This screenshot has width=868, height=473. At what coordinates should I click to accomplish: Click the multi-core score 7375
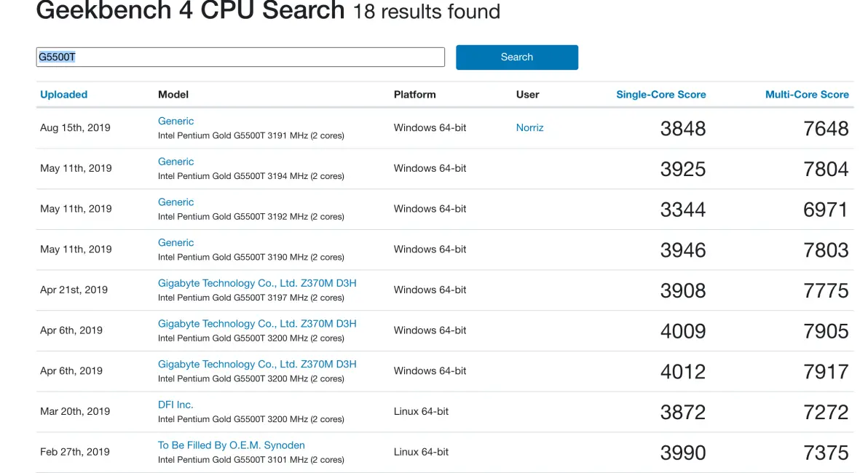tap(826, 453)
